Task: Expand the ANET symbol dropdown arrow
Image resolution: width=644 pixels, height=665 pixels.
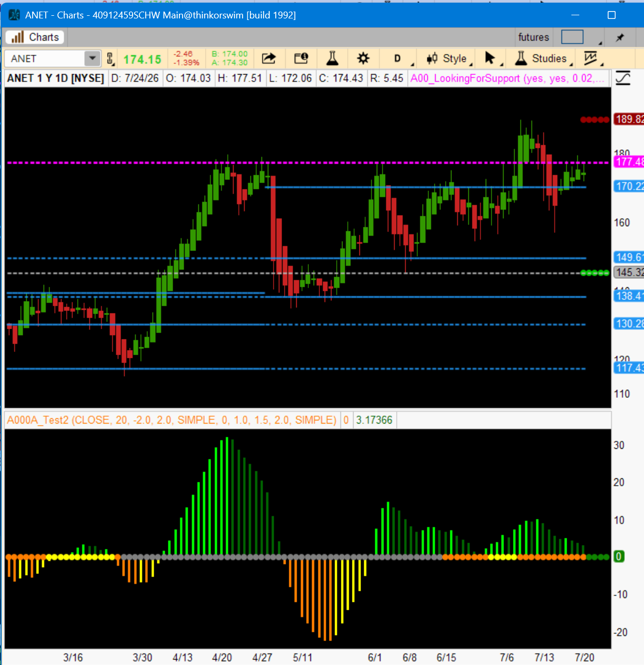Action: click(x=92, y=58)
